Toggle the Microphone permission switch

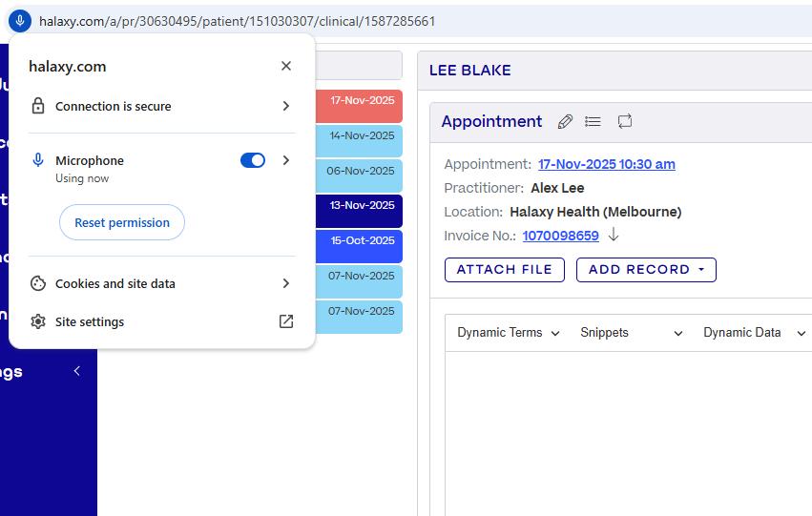[x=253, y=160]
